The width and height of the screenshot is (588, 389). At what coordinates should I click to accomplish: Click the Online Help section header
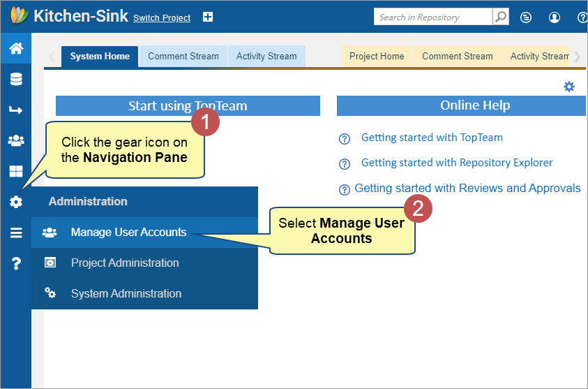pyautogui.click(x=462, y=105)
